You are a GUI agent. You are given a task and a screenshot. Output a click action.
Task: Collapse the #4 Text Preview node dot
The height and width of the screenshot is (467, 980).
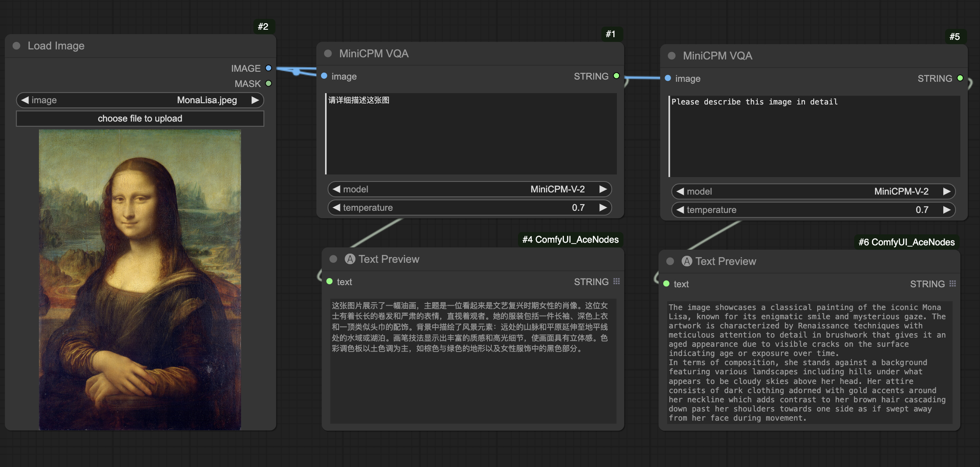coord(333,259)
